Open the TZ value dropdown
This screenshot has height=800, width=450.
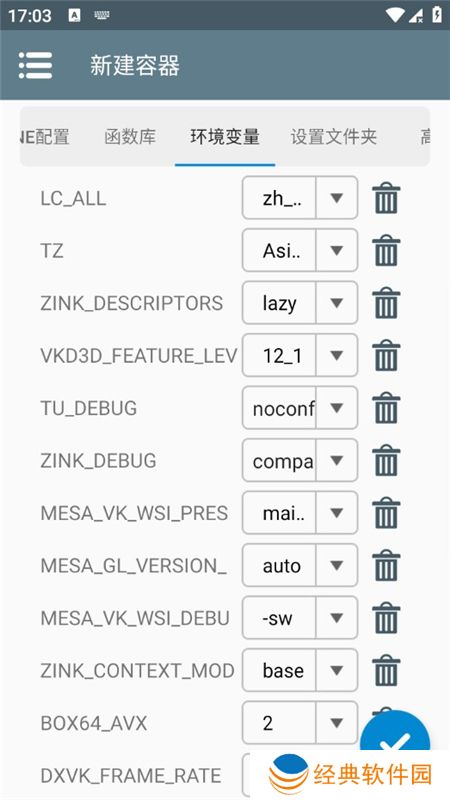click(x=337, y=251)
